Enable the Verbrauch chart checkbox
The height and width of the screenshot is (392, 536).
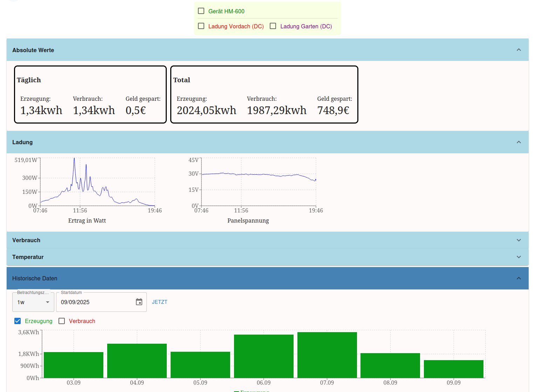[62, 321]
